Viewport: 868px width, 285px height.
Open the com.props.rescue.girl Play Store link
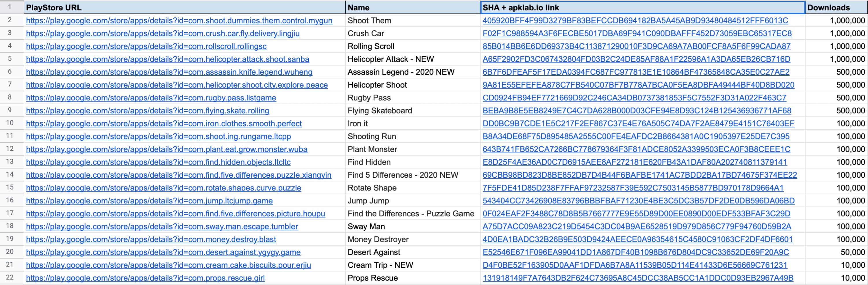pyautogui.click(x=145, y=278)
